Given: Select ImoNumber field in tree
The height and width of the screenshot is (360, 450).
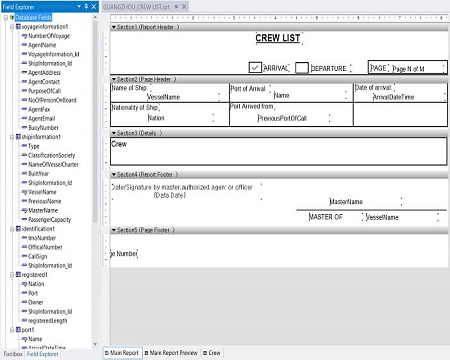Looking at the screenshot, I should coord(42,238).
